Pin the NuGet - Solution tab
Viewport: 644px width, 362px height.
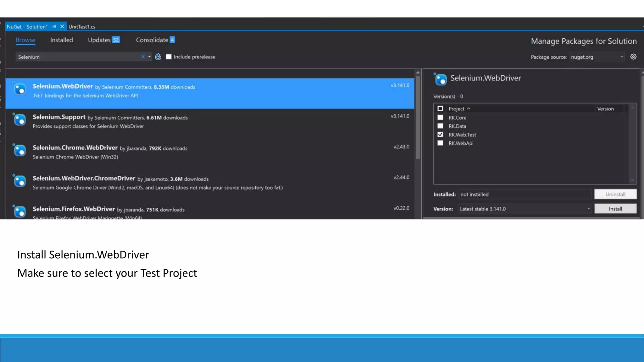pos(54,26)
